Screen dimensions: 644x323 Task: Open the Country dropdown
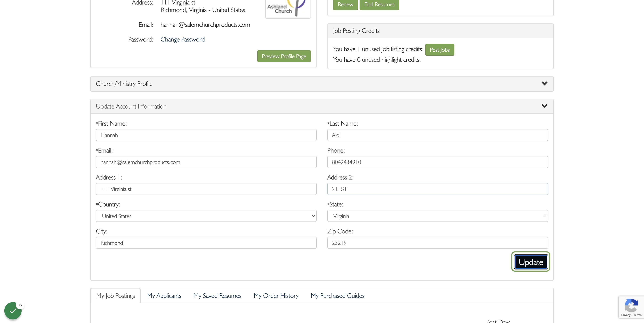click(x=206, y=216)
